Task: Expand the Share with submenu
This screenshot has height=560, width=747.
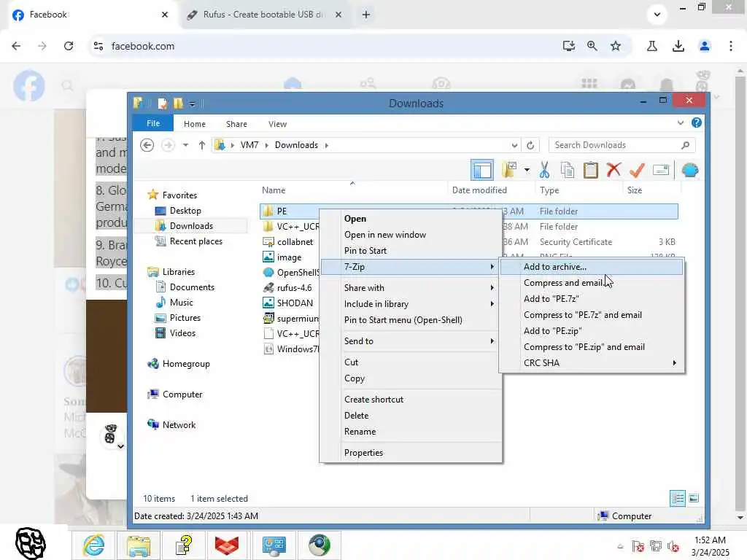Action: [x=411, y=287]
